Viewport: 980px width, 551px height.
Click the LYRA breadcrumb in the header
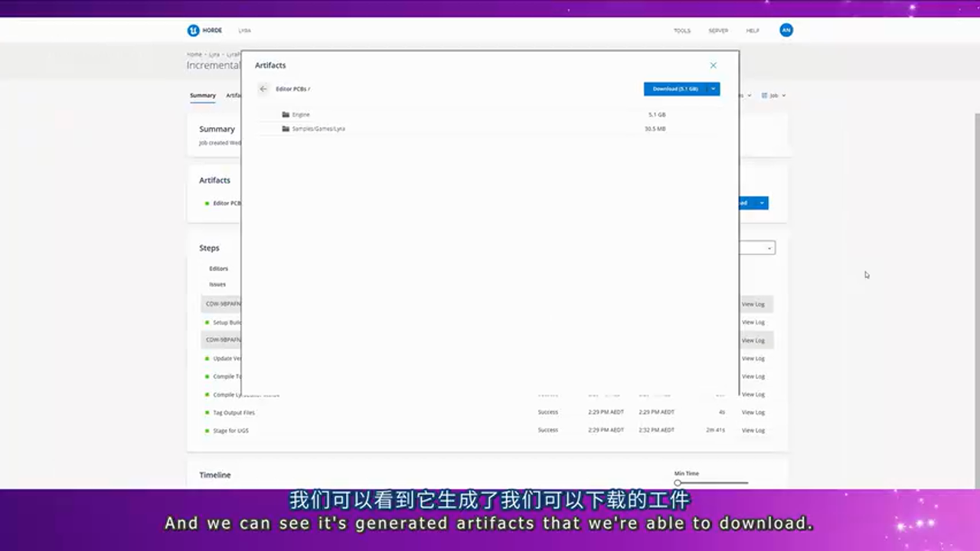point(244,31)
